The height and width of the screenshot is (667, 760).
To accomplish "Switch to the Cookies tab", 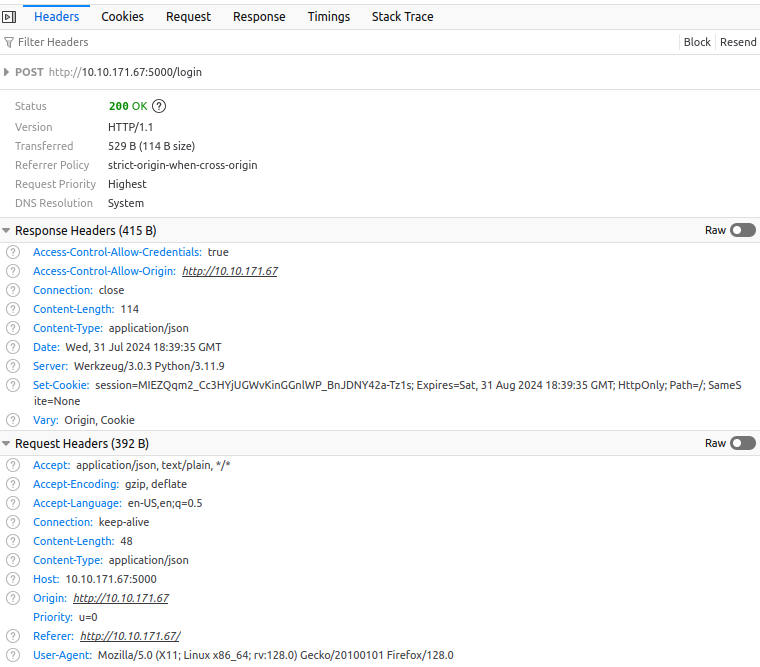I will point(122,17).
